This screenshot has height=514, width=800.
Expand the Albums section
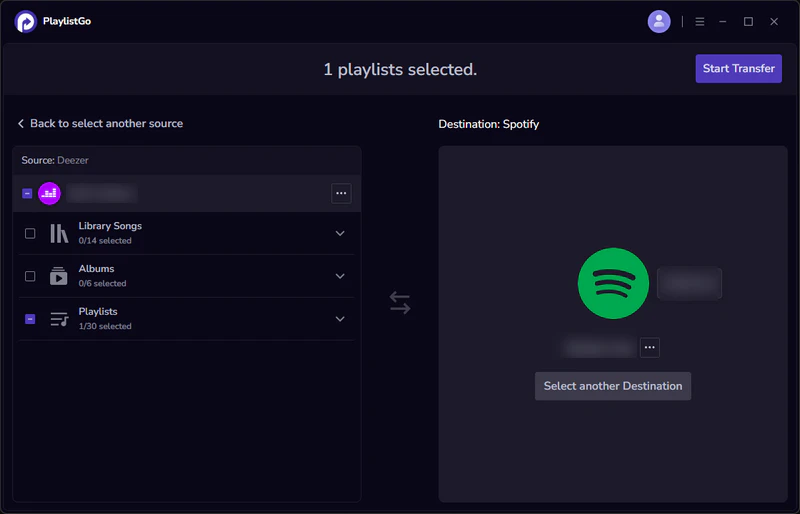coord(340,276)
